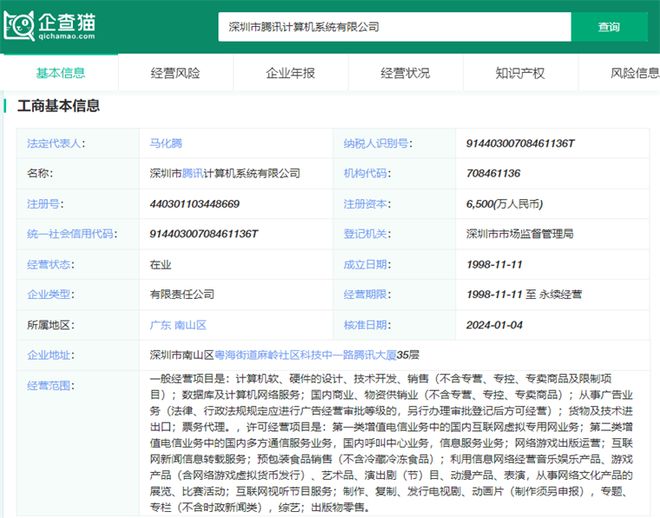Click the 企业地址 label
The image size is (660, 518).
51,355
